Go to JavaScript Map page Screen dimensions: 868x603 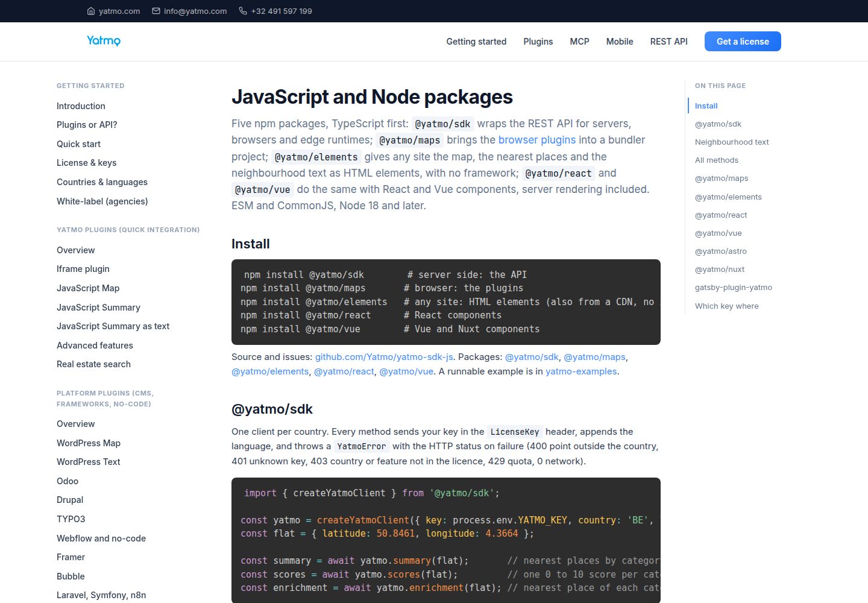pyautogui.click(x=88, y=288)
